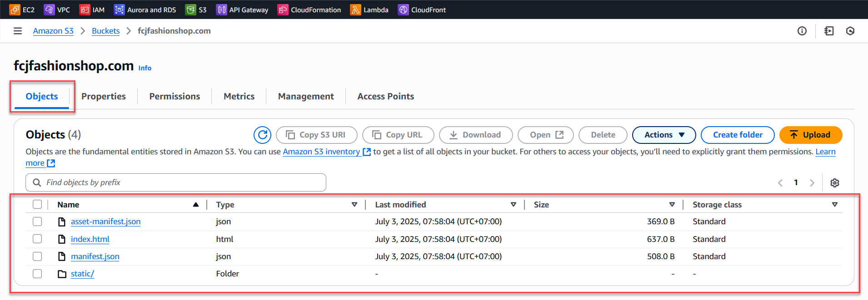Screen dimensions: 868x300
Task: Go to next page of objects
Action: (812, 183)
